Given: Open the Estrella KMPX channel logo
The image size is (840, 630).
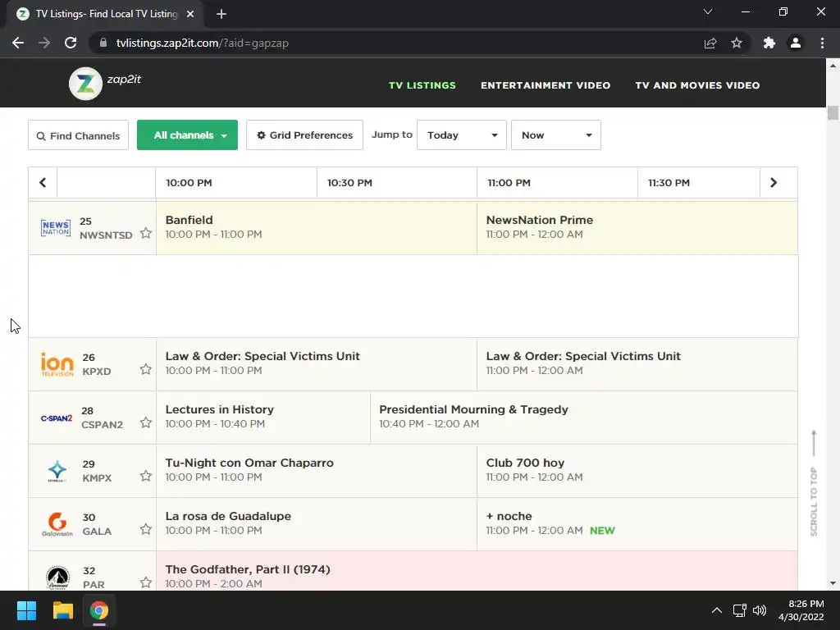Looking at the screenshot, I should click(x=57, y=471).
